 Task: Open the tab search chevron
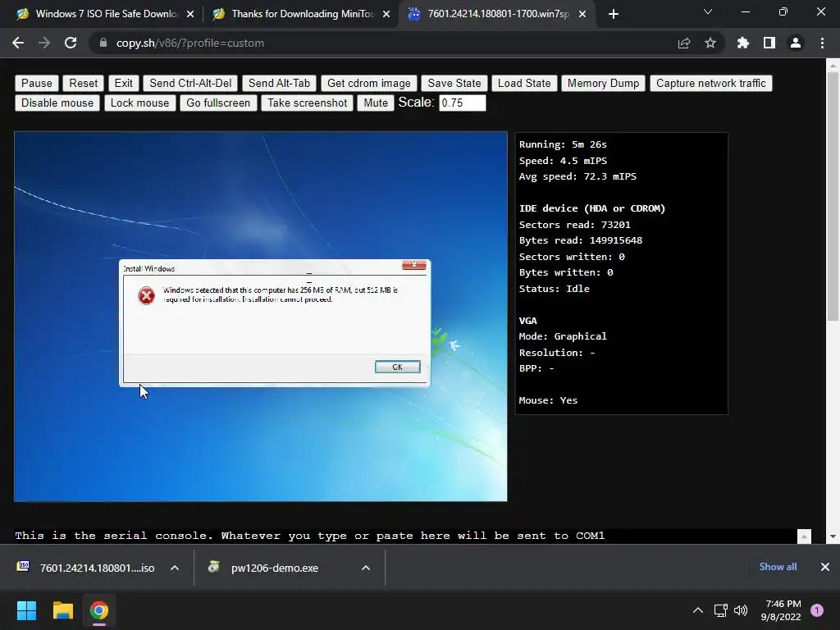[708, 11]
